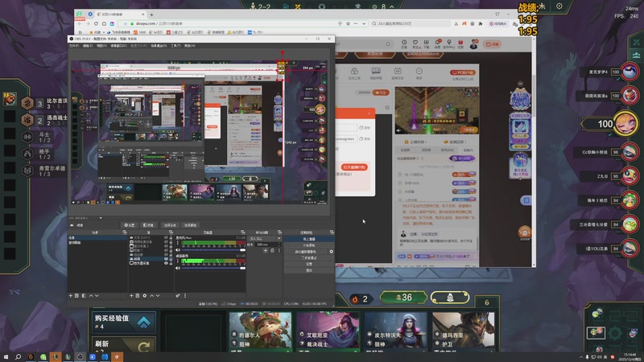Viewport: 644px width, 362px height.
Task: Open game settings gear at top right
Action: click(x=559, y=6)
